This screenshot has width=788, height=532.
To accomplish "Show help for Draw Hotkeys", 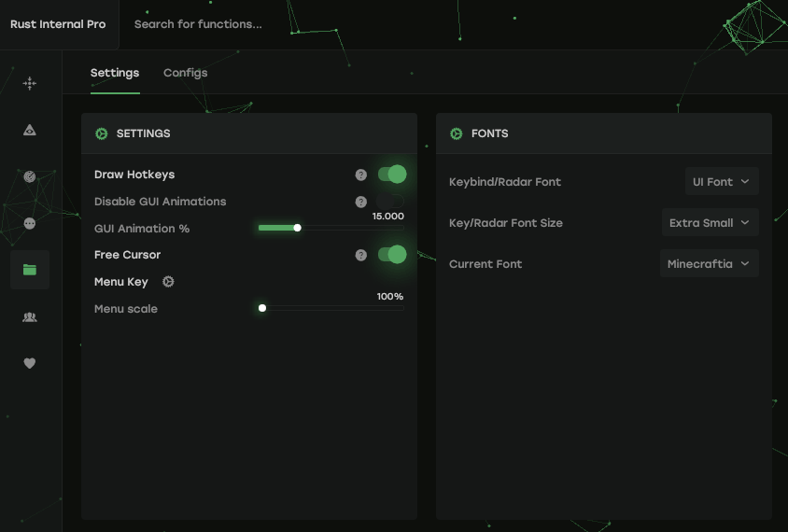I will [360, 175].
